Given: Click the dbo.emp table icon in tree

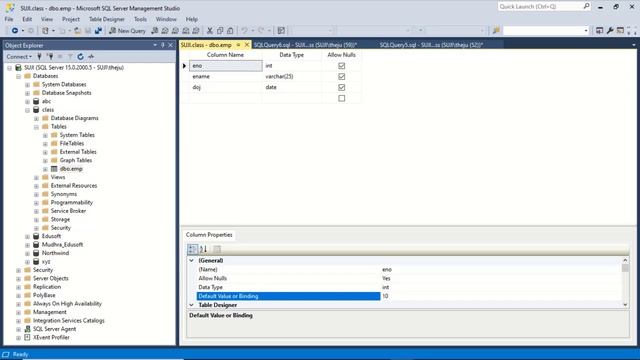Looking at the screenshot, I should 54,169.
